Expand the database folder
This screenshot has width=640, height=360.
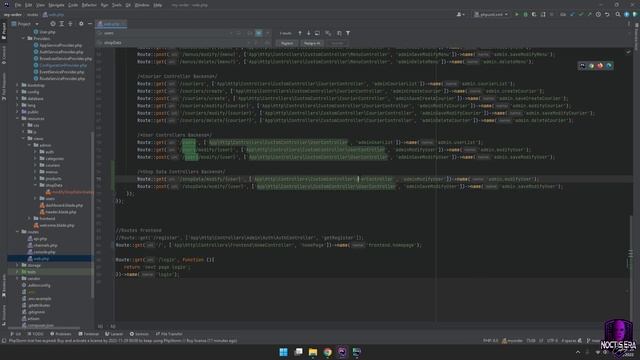point(18,98)
